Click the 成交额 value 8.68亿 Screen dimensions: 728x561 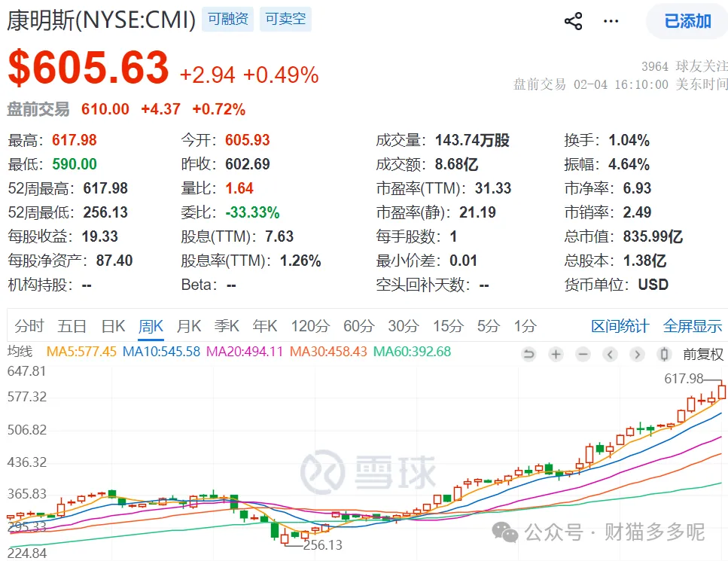[x=456, y=164]
